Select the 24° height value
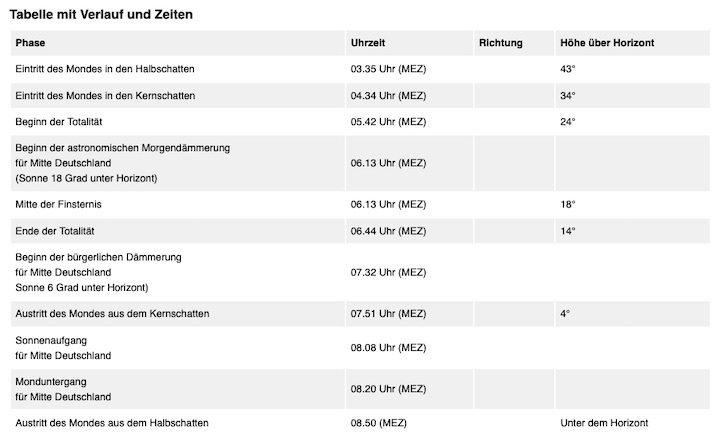Viewport: 720px width, 446px height. (x=568, y=121)
